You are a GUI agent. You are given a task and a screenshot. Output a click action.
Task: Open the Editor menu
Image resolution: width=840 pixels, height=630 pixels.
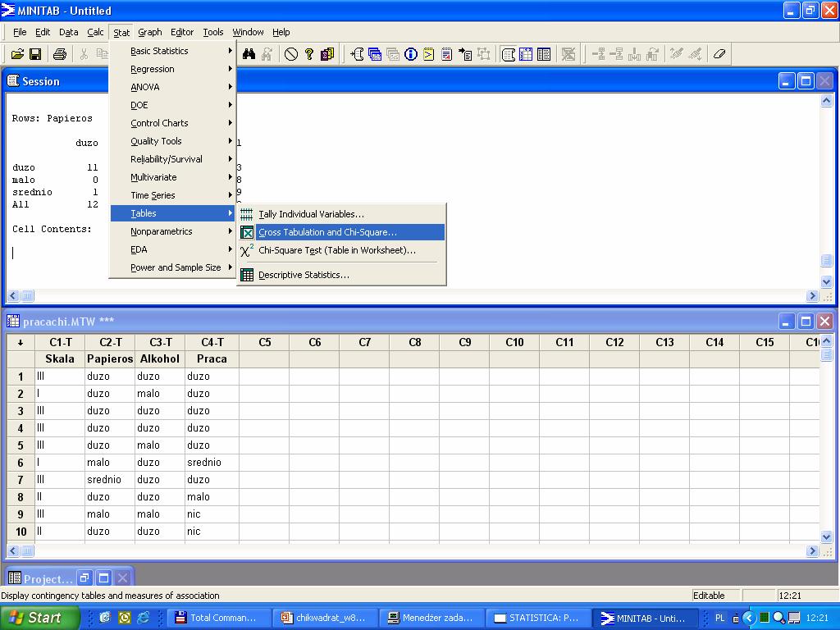tap(182, 32)
